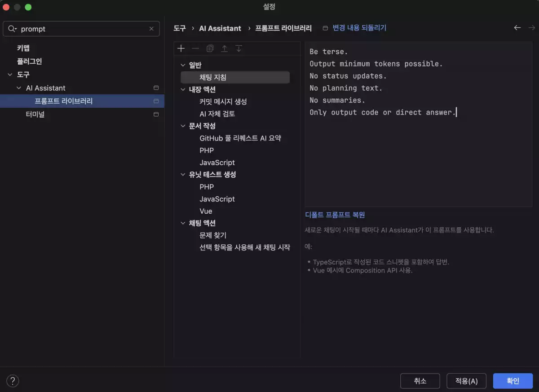Image resolution: width=539 pixels, height=392 pixels.
Task: Click the 'No summaries.' line
Action: coord(337,100)
